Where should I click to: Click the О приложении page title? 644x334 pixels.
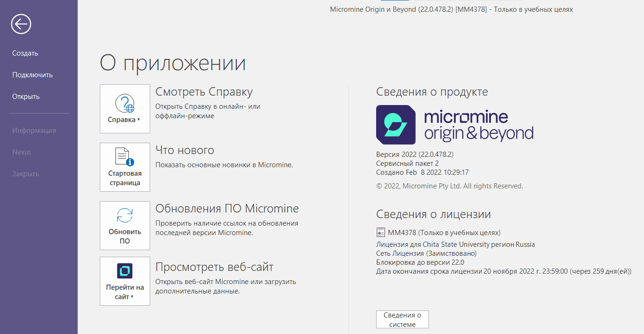pyautogui.click(x=173, y=64)
